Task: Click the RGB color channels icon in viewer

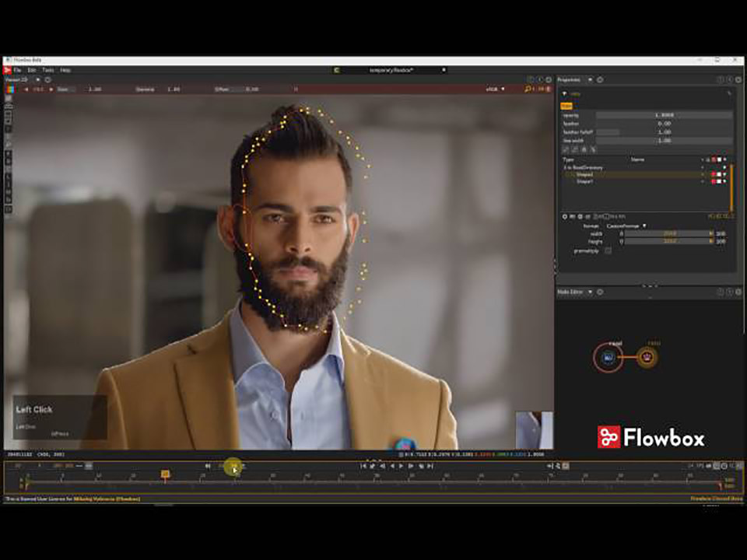Action: [9, 89]
